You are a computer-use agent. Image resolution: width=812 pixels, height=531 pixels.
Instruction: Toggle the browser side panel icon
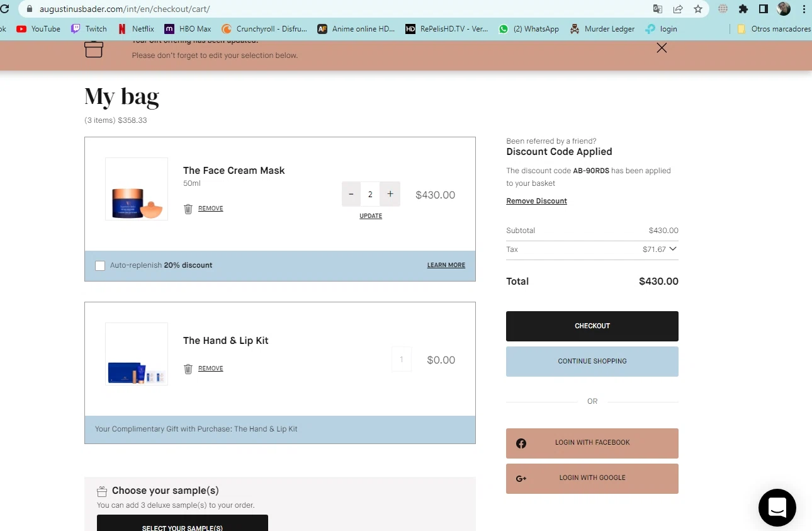point(764,9)
